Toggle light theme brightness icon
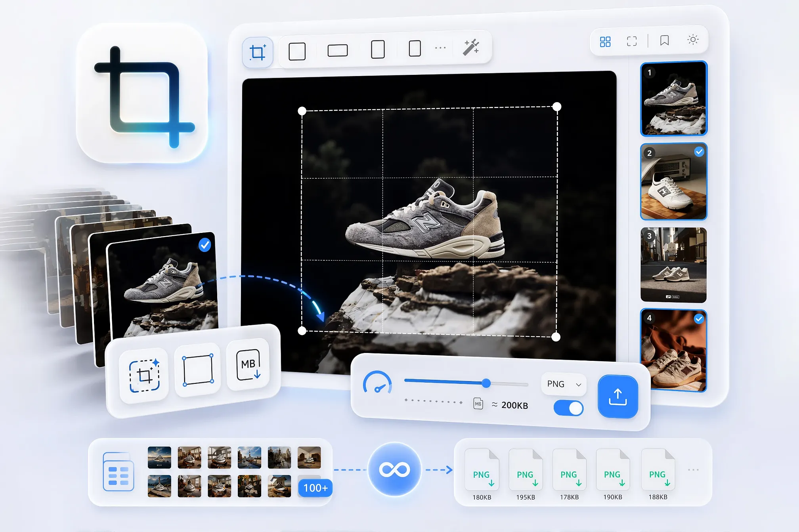Viewport: 799px width, 532px height. pos(693,40)
